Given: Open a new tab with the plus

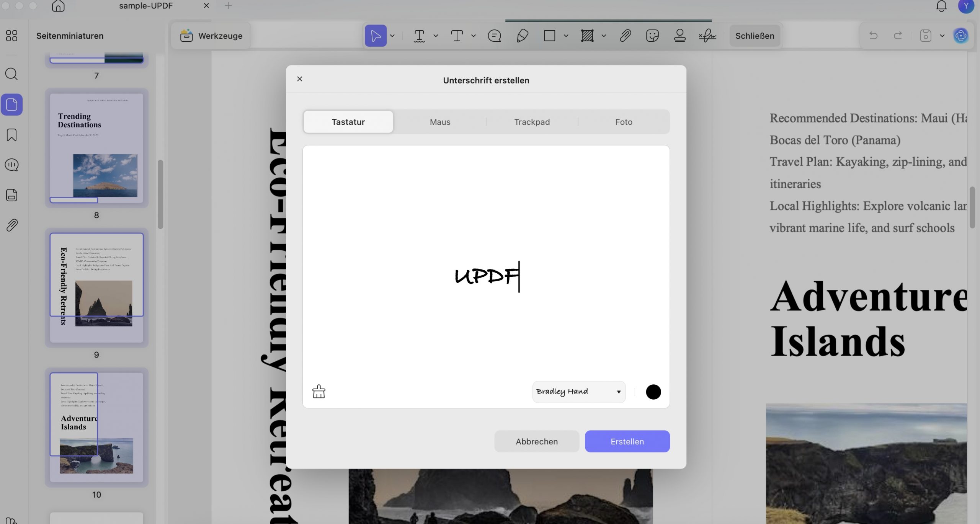Looking at the screenshot, I should point(228,5).
